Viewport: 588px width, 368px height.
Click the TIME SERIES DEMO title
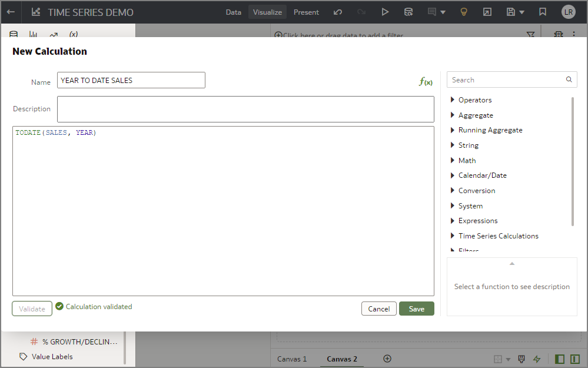click(91, 12)
